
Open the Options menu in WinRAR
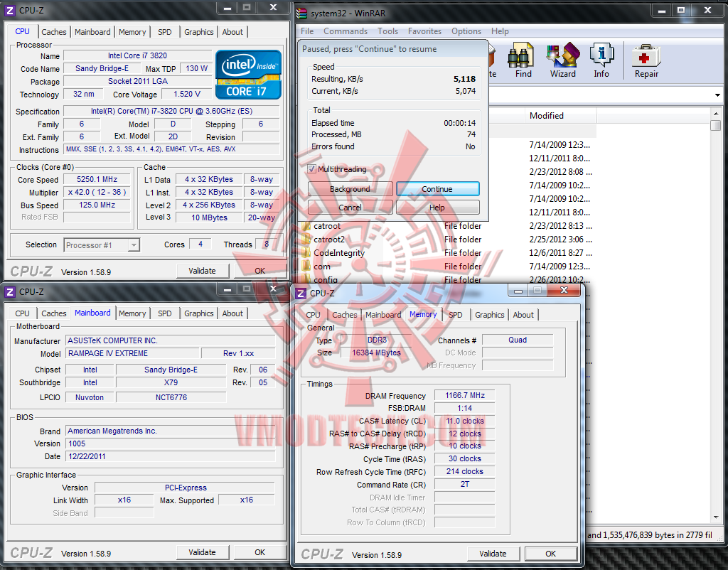[x=466, y=31]
